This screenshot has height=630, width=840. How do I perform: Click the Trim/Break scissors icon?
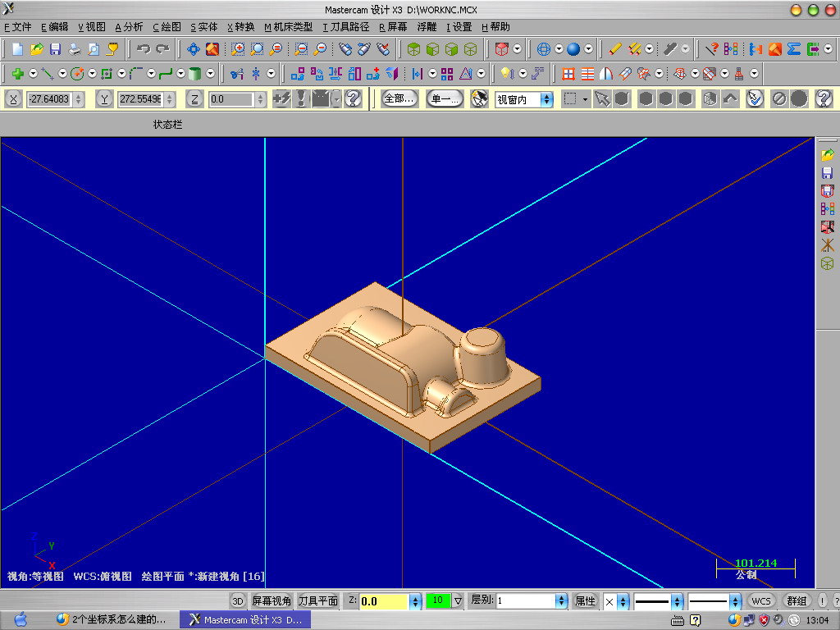click(237, 73)
